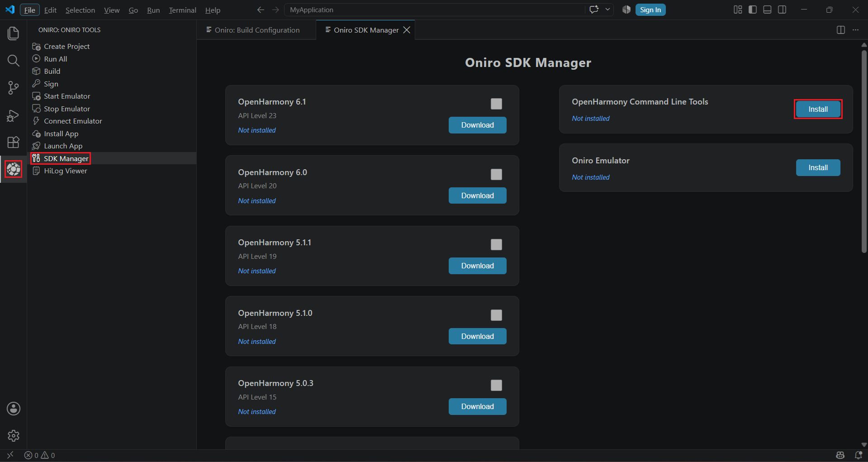Click the SDK Manager page scrollbar thumb

tap(864, 152)
